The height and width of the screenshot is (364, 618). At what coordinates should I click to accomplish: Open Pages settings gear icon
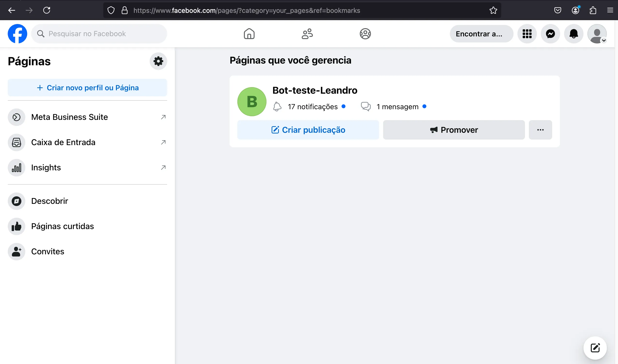(x=158, y=61)
